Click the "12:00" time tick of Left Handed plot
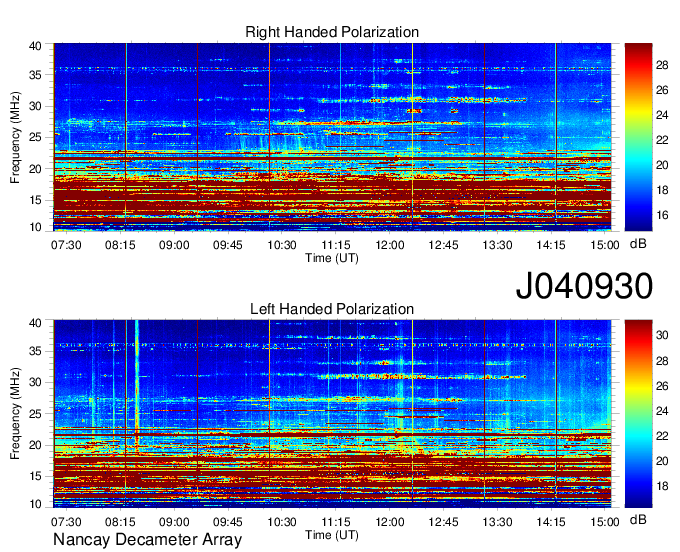Viewport: 680px width, 552px height. click(389, 522)
